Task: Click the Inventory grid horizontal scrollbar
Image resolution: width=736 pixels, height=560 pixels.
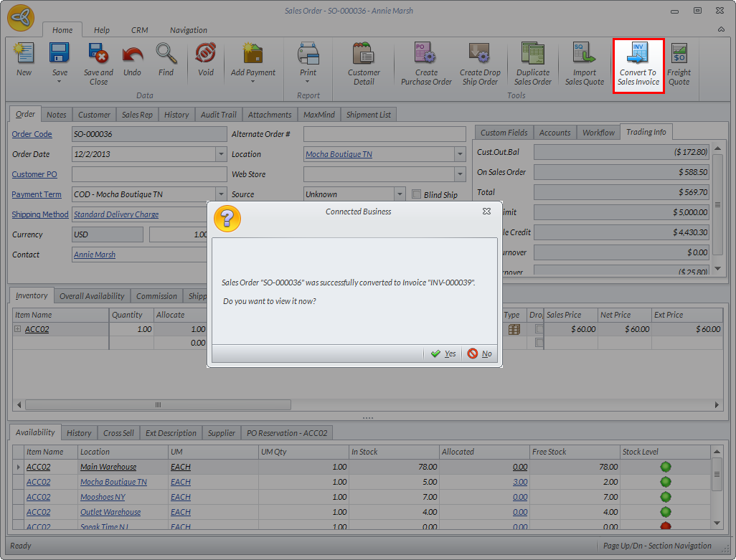Action: click(x=158, y=405)
